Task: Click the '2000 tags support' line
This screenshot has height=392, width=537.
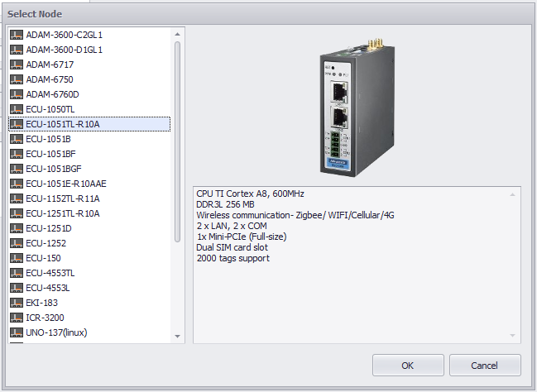Action: (233, 258)
